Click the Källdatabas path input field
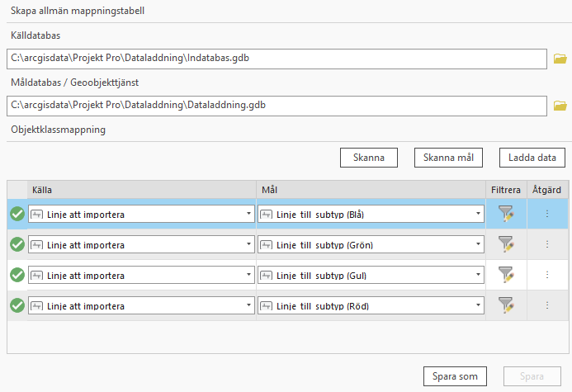Image resolution: width=572 pixels, height=392 pixels. (277, 59)
